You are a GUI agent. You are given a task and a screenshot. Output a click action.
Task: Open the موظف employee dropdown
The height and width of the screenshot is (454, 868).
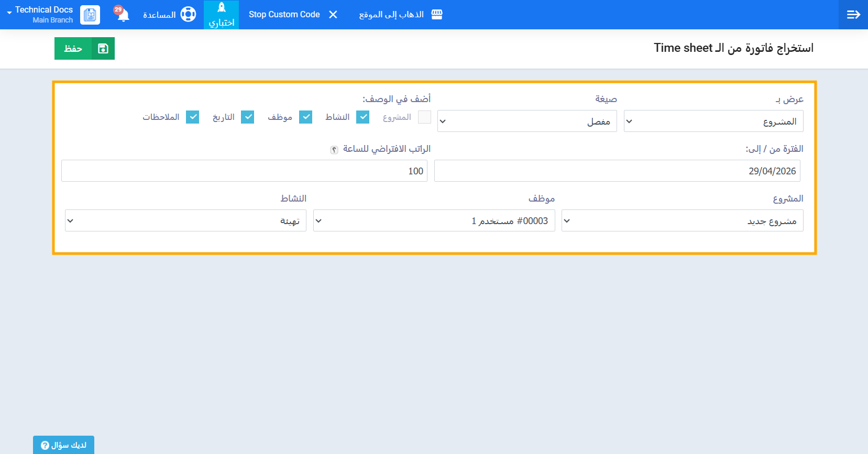pos(434,221)
